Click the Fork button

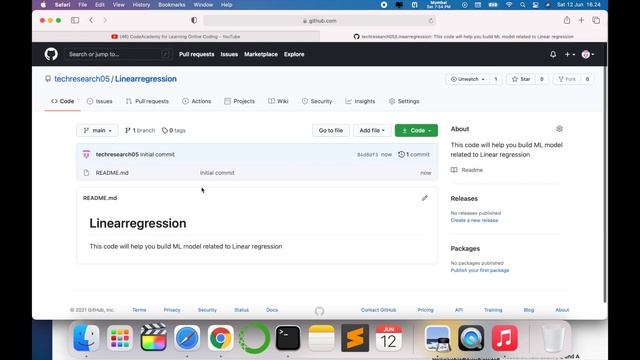click(x=567, y=79)
